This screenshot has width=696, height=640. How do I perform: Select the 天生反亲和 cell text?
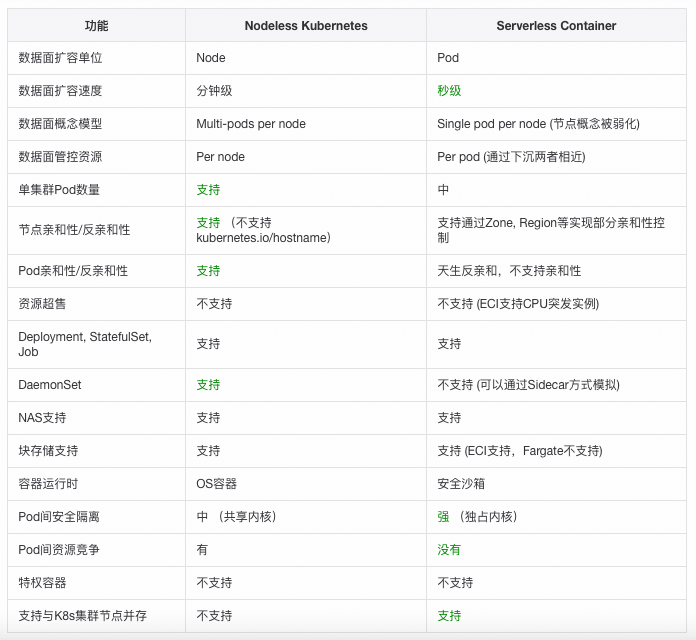[x=509, y=271]
